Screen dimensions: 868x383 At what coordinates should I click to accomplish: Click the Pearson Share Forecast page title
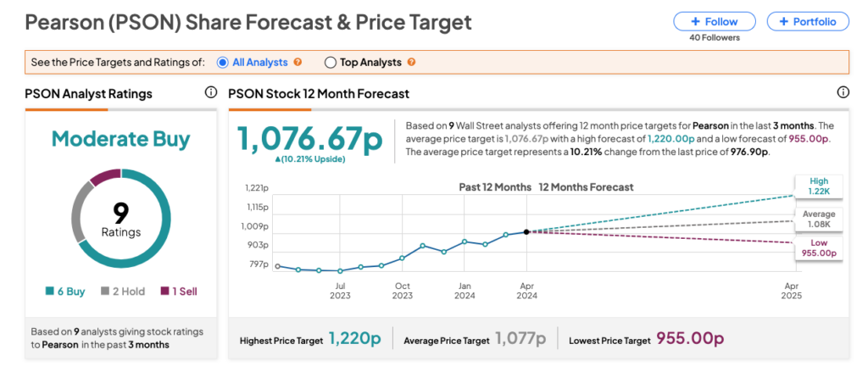pos(248,23)
